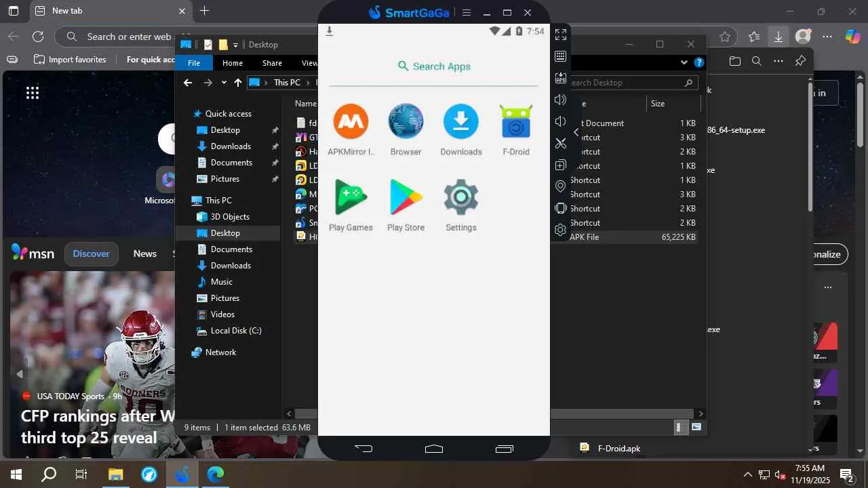Click Import favorites in Edge
The image size is (868, 488).
pyautogui.click(x=70, y=60)
